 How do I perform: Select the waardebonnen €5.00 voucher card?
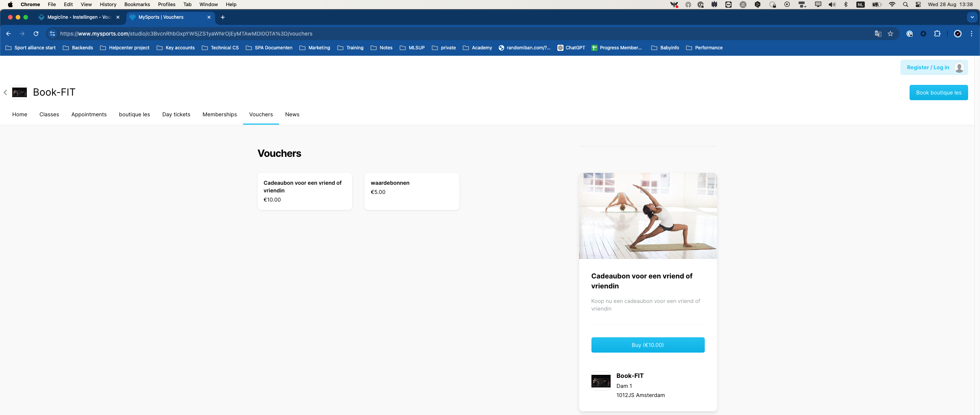(412, 191)
